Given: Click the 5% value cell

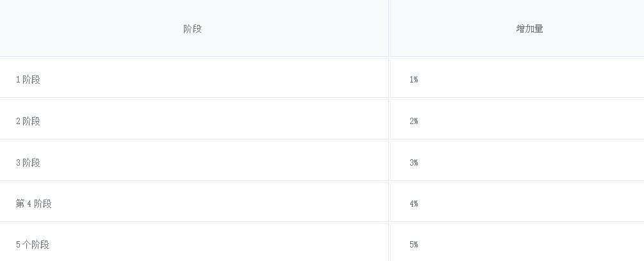Looking at the screenshot, I should 414,244.
